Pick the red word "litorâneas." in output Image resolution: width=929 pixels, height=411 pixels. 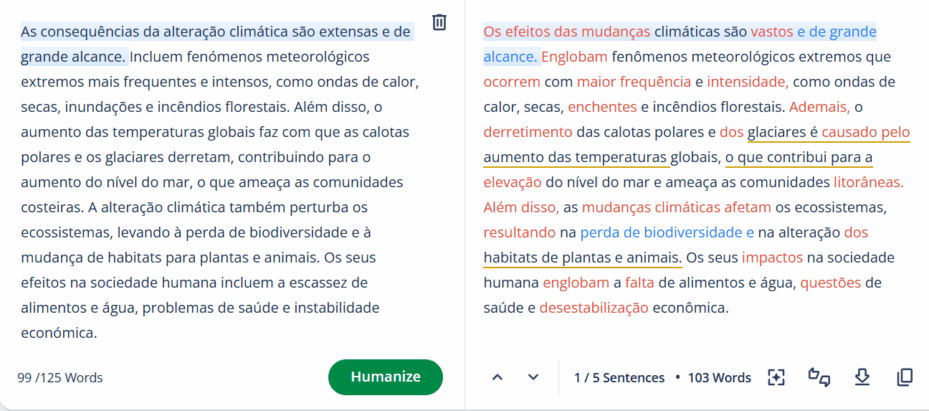point(869,182)
